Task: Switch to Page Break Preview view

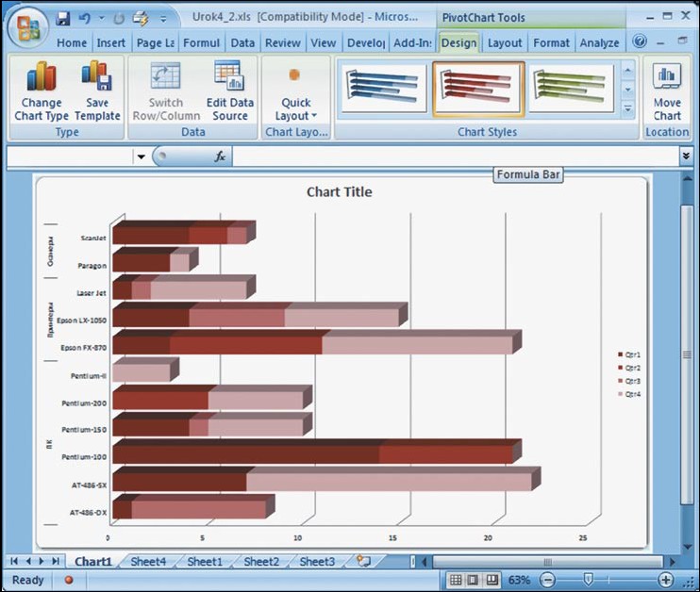Action: click(x=492, y=580)
